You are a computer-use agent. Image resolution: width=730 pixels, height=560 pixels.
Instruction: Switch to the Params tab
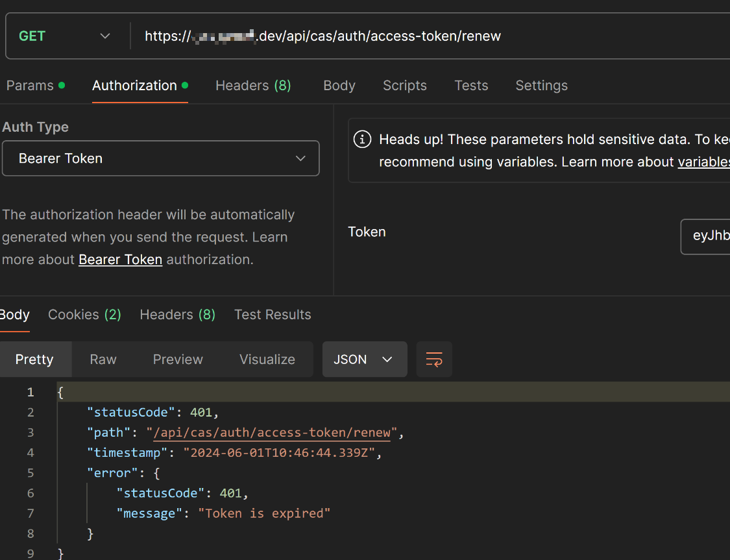[x=36, y=86]
